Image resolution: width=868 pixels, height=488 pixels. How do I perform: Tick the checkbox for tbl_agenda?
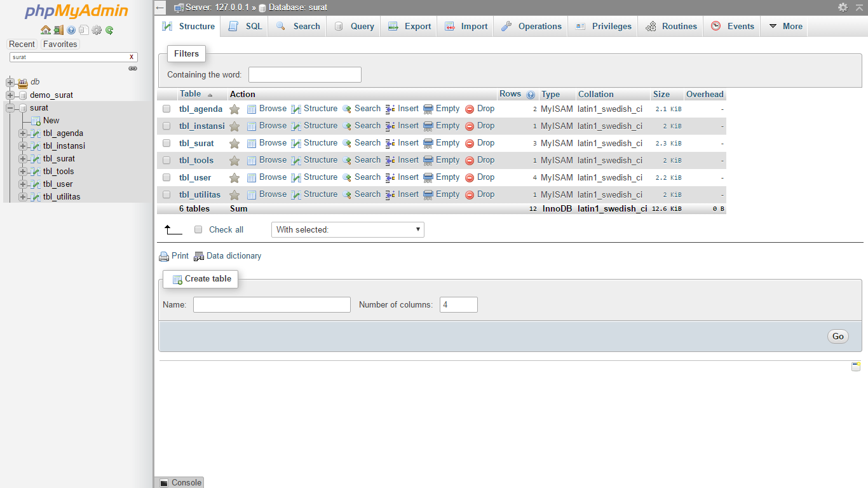click(166, 109)
